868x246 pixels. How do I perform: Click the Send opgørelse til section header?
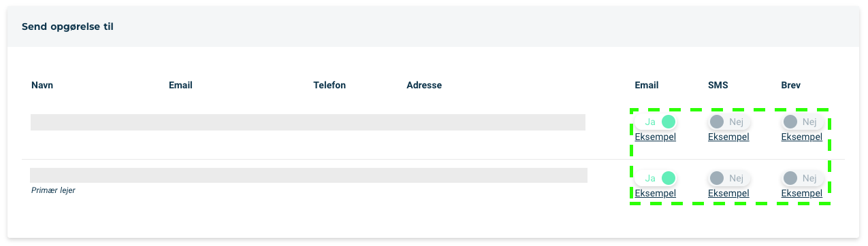(x=67, y=27)
